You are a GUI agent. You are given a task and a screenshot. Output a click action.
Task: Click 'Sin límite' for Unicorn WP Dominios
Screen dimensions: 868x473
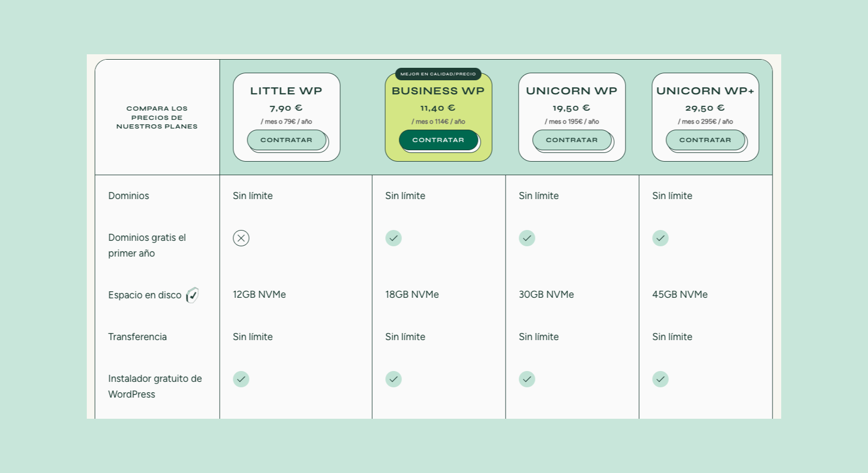pyautogui.click(x=539, y=196)
